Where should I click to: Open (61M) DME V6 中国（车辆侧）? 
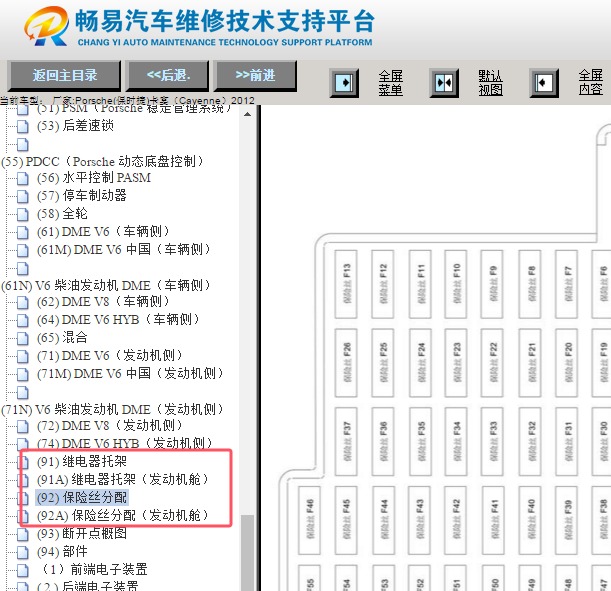pos(124,249)
